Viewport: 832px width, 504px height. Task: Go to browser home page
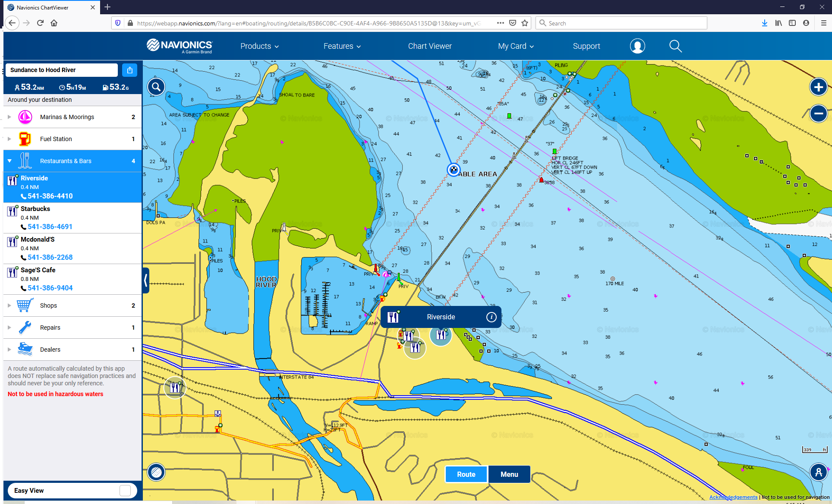54,23
